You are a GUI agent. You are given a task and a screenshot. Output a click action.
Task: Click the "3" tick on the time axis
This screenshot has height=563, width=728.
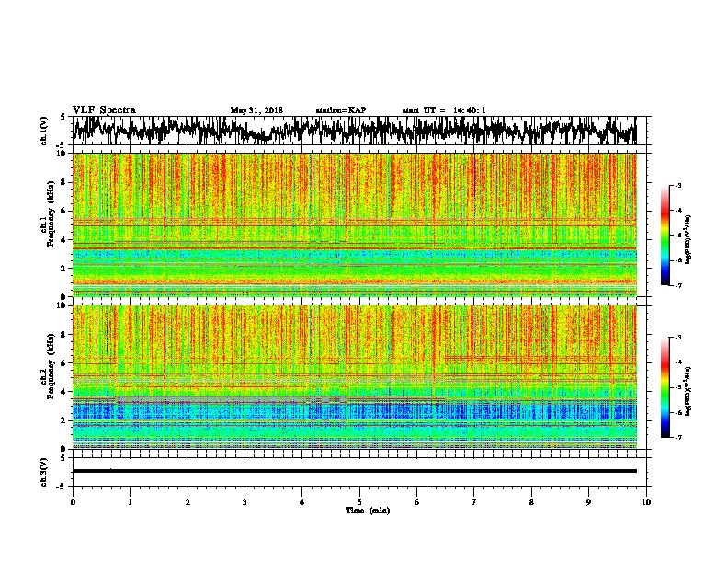[245, 502]
